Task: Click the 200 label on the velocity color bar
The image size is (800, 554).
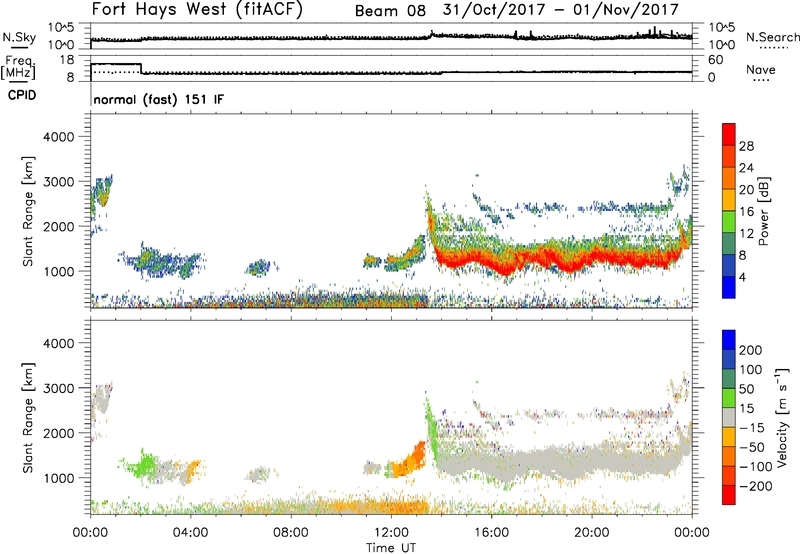Action: [x=751, y=350]
